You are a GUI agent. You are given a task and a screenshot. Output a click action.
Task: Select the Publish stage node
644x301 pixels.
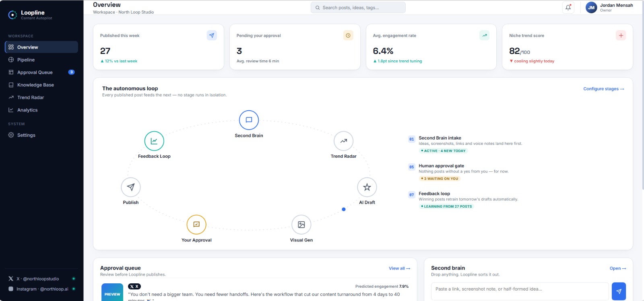131,187
